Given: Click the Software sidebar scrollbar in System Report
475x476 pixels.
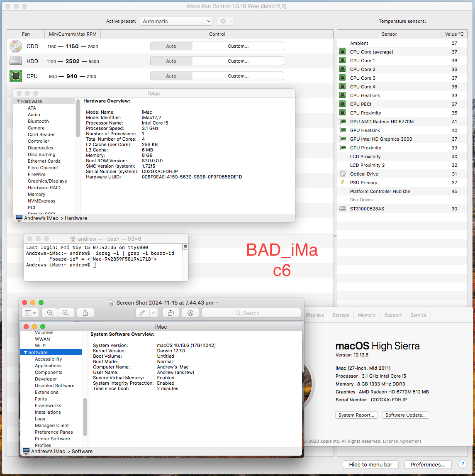Looking at the screenshot, I should (85, 417).
